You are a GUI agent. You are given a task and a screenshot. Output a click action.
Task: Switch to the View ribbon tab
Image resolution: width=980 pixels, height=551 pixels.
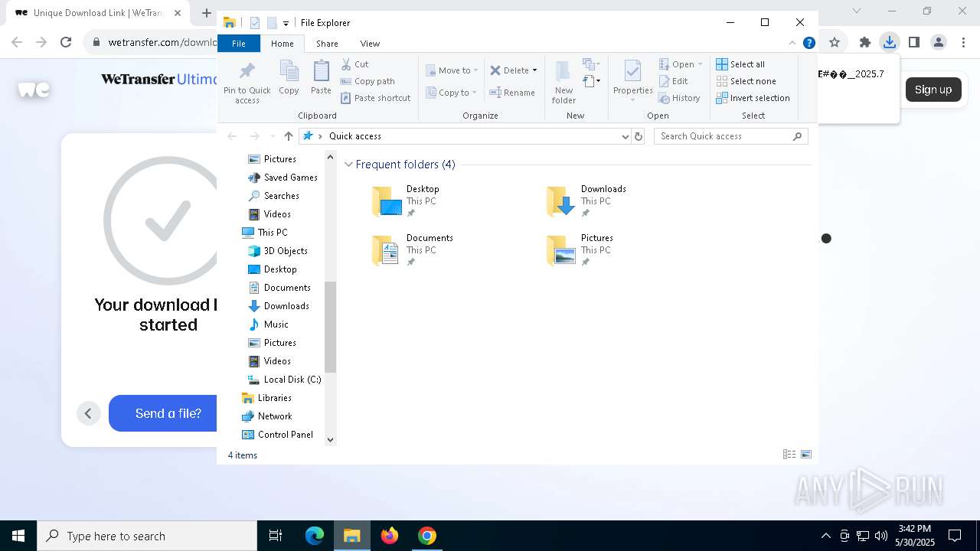pos(370,44)
